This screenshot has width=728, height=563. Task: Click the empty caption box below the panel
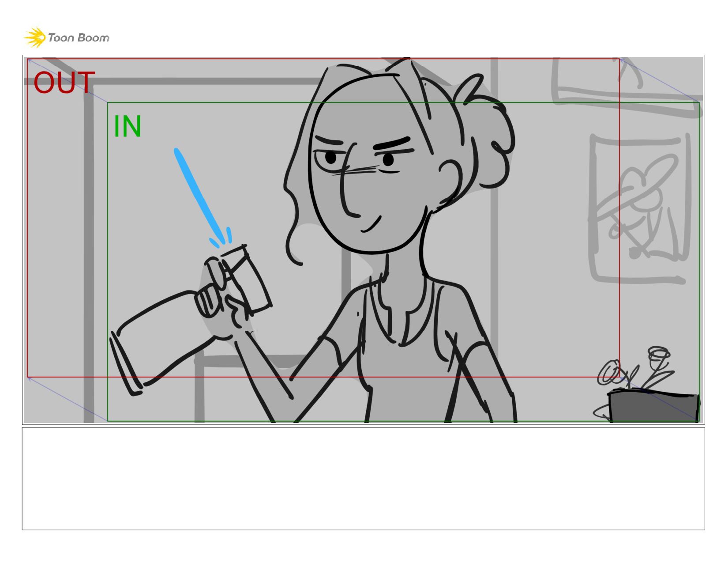(363, 479)
